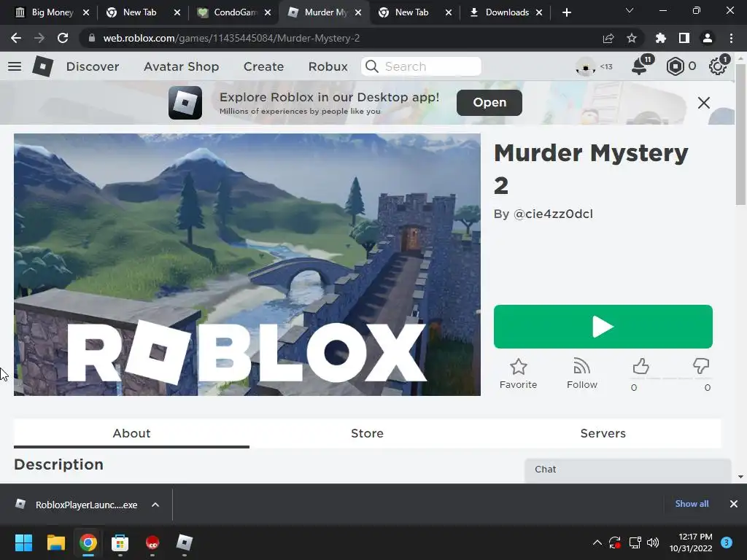Open Chrome extensions puzzle icon
The image size is (747, 560).
(660, 38)
